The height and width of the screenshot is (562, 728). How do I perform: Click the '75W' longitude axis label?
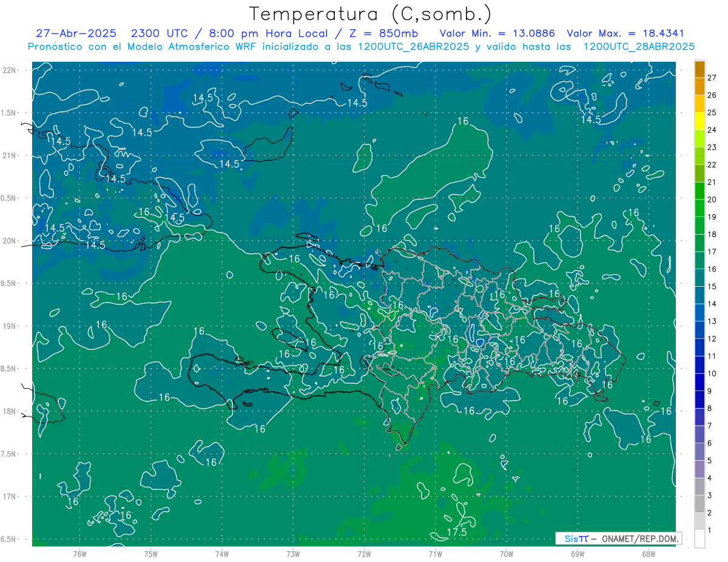tap(150, 554)
